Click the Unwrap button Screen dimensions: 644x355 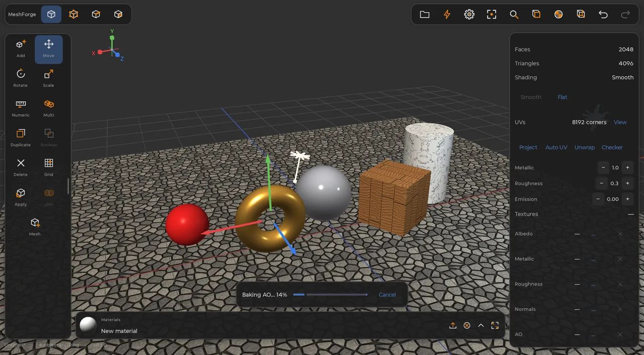pos(585,147)
